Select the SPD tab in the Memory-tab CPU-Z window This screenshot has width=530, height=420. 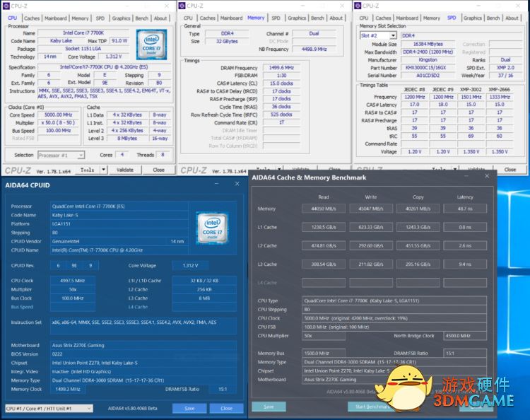point(276,18)
